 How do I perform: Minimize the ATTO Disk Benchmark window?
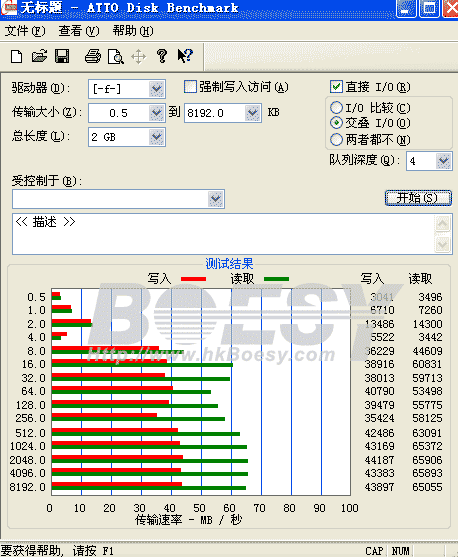406,8
